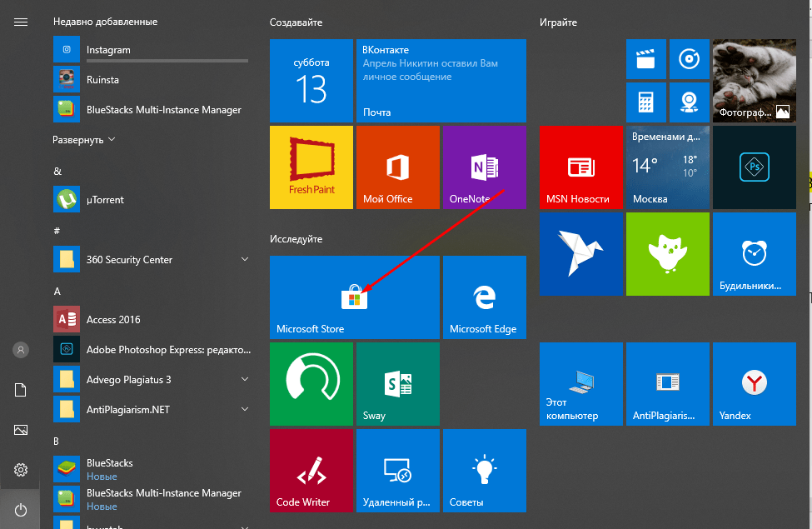Open the OneNote tile
Image resolution: width=812 pixels, height=529 pixels.
[x=484, y=167]
